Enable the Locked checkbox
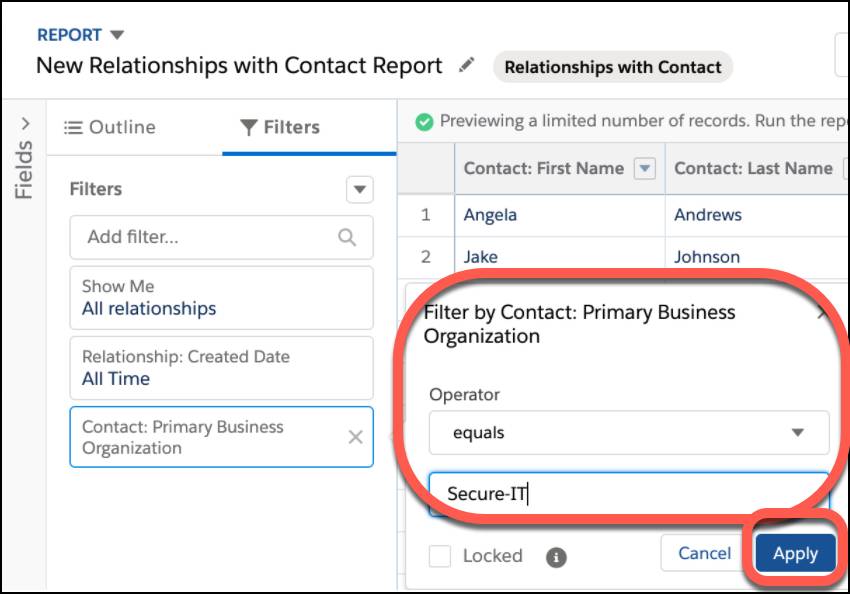 440,556
